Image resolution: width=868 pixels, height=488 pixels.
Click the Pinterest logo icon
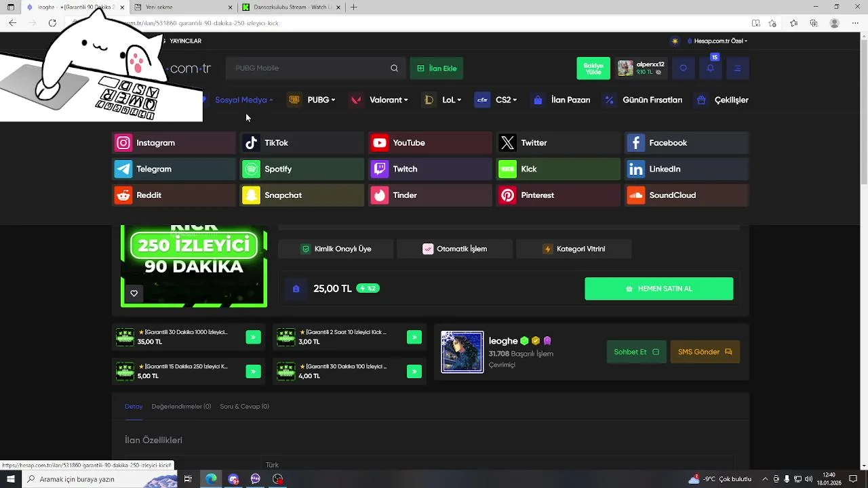507,195
